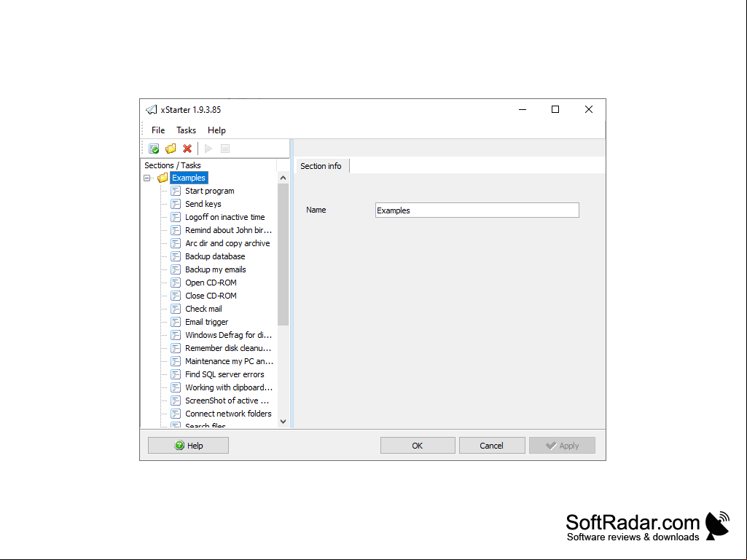Minimize the xStarter window
Viewport: 747px width, 560px height.
coord(523,109)
